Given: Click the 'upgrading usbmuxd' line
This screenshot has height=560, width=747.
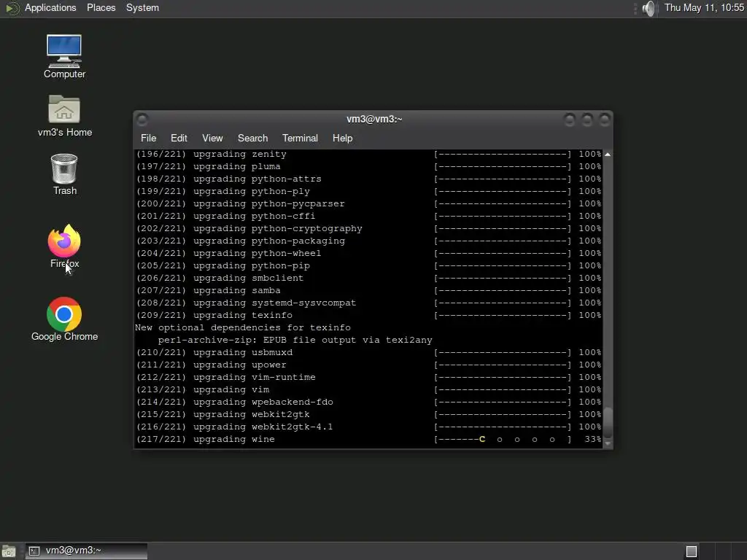Looking at the screenshot, I should click(x=368, y=352).
